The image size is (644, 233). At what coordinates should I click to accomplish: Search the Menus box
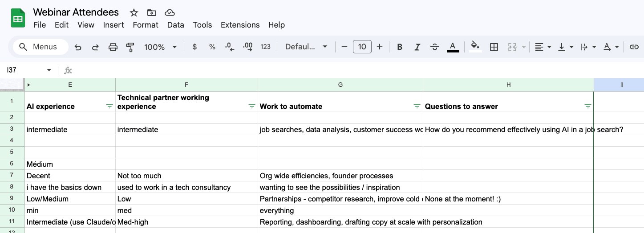pos(41,47)
